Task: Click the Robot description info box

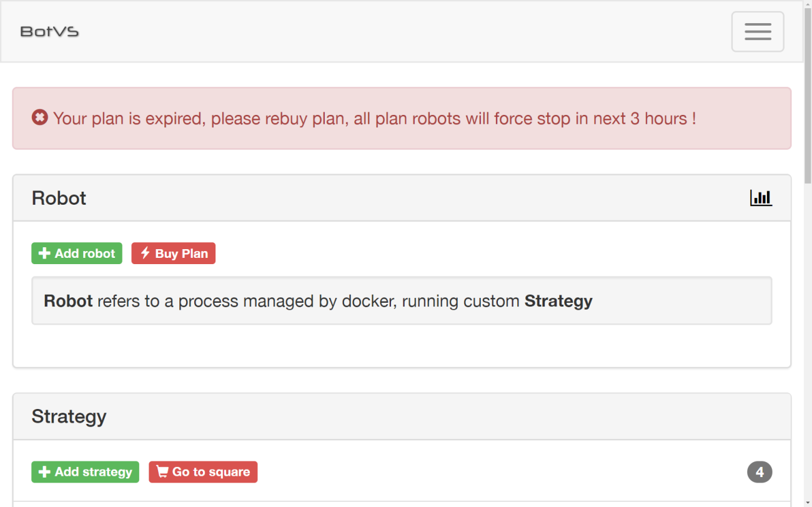Action: click(x=402, y=301)
